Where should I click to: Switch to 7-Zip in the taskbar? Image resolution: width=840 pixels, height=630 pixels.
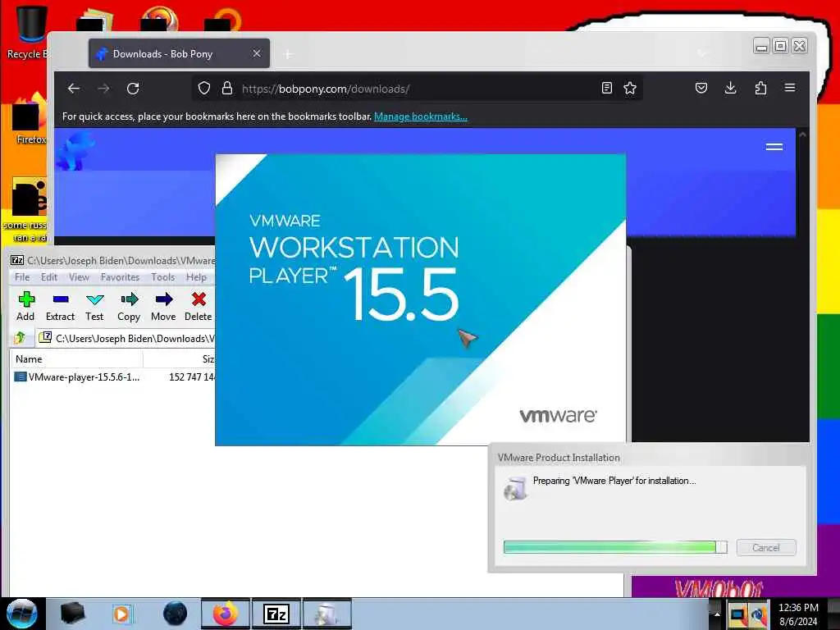[x=276, y=614]
